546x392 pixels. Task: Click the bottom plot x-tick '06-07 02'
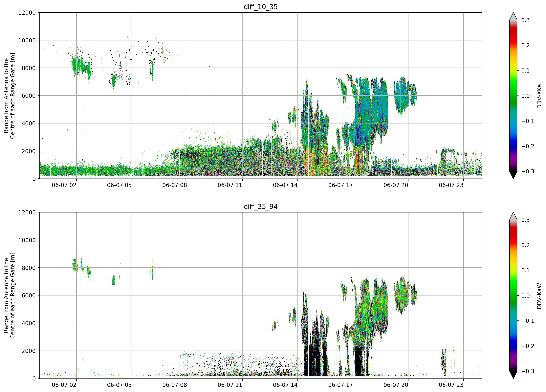coord(64,385)
